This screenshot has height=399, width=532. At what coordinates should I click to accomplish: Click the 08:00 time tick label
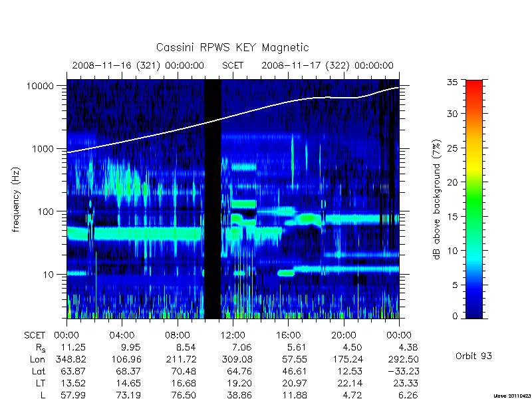pyautogui.click(x=178, y=336)
